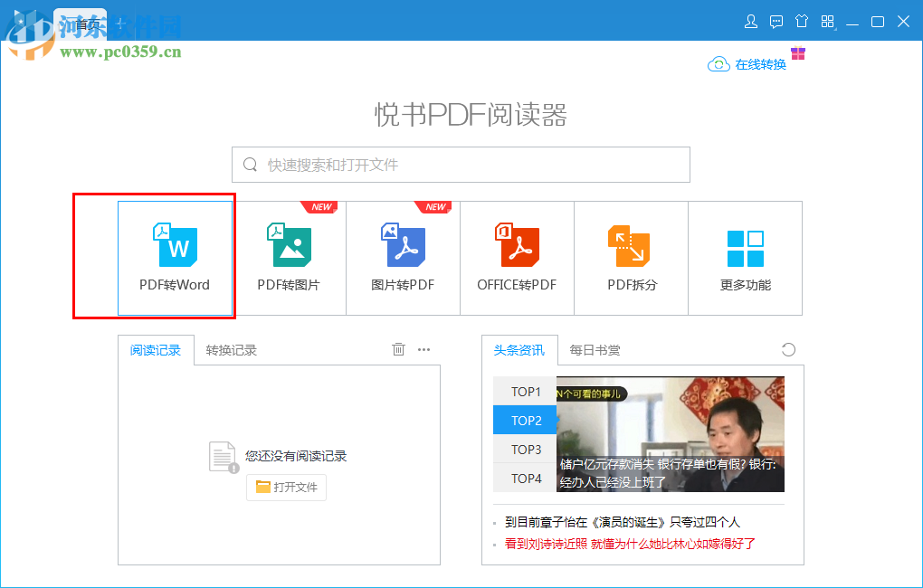The width and height of the screenshot is (923, 588).
Task: Open the 图片转PDF converter
Action: point(404,259)
